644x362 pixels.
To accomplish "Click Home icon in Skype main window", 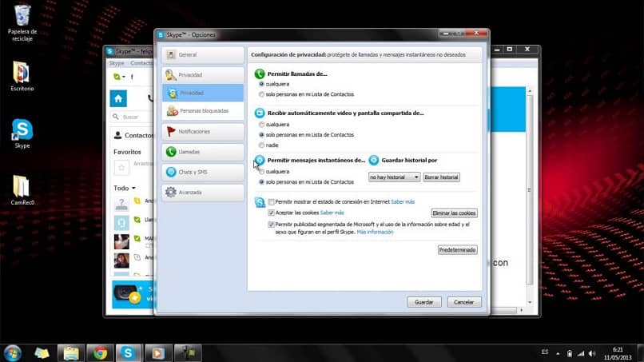I will pos(118,98).
